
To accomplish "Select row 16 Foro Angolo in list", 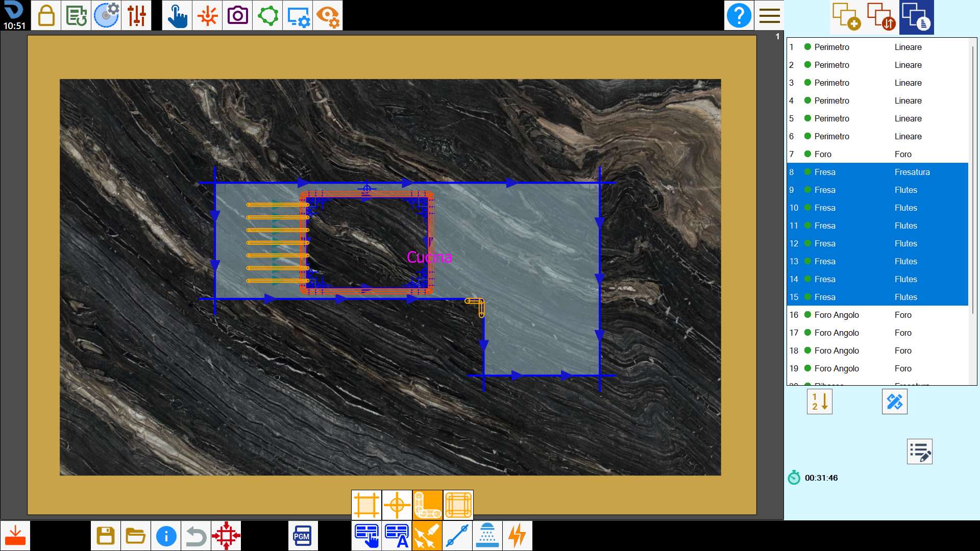I will pos(877,315).
